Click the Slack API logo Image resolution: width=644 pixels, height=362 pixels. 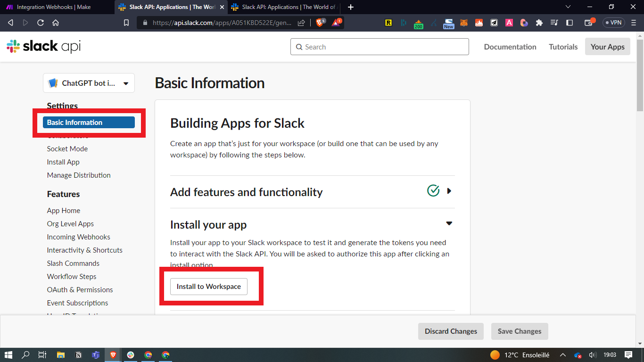point(43,47)
